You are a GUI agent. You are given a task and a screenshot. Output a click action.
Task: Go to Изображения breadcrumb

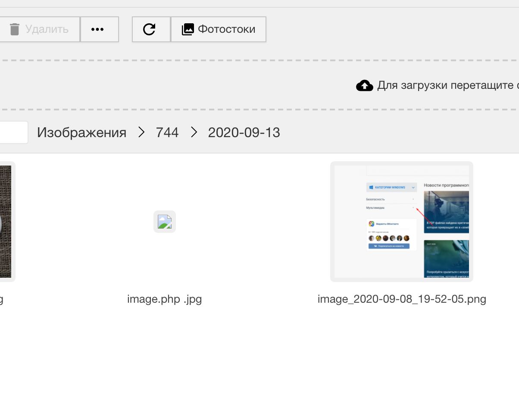point(81,132)
